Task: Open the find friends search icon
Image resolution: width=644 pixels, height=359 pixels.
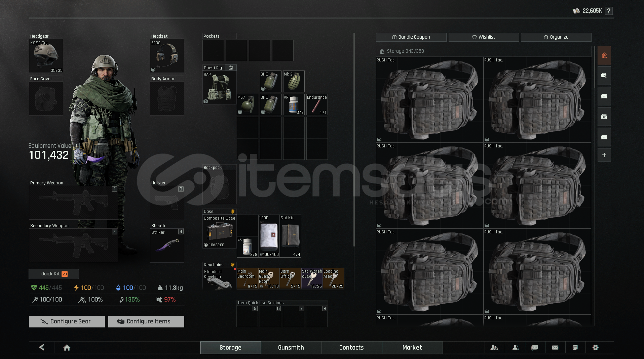Action: click(x=494, y=348)
